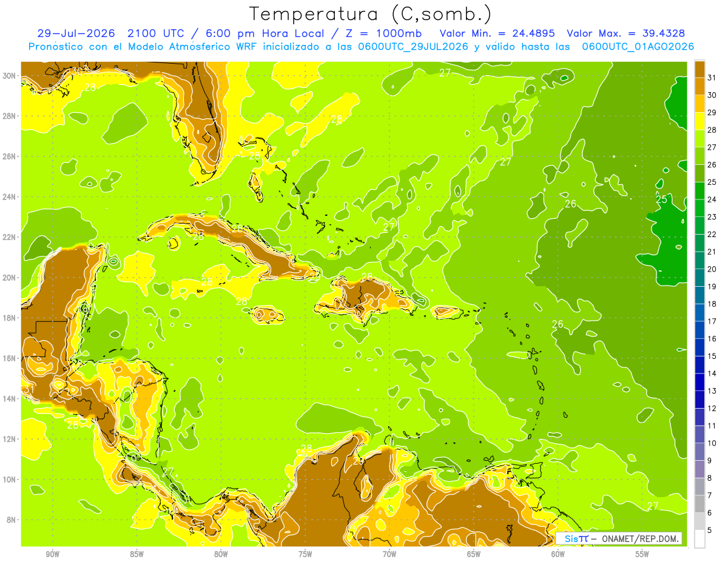
Task: Click the colorbar segment between labels 27 and 28
Action: (699, 139)
